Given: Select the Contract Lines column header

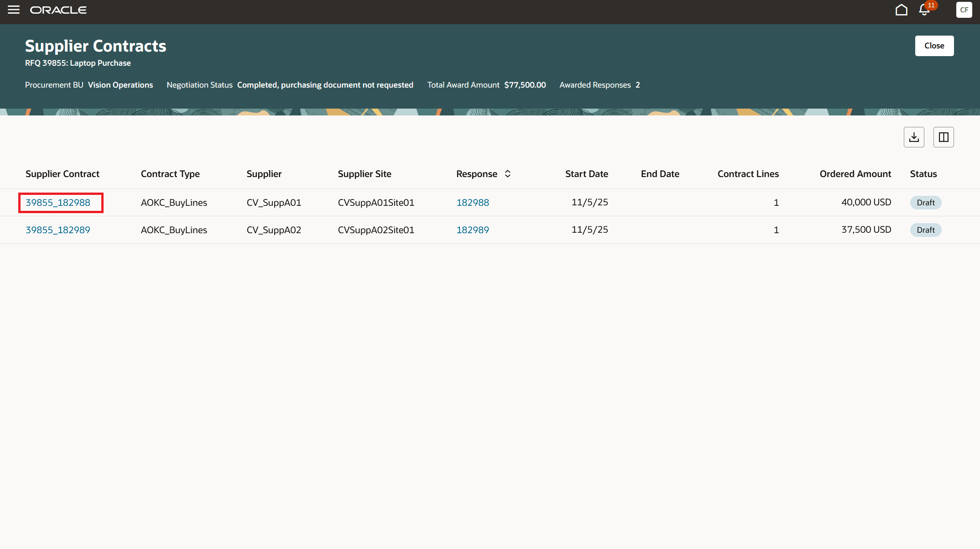Looking at the screenshot, I should click(x=748, y=174).
